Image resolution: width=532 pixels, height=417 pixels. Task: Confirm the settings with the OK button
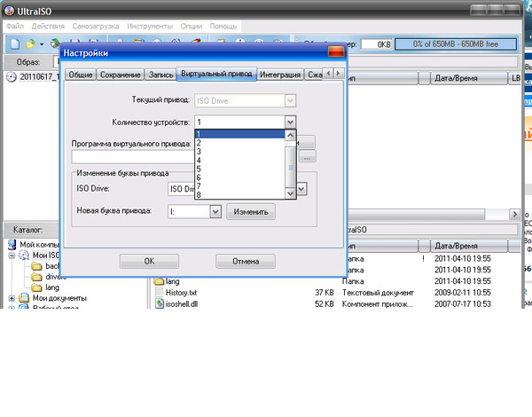tap(149, 261)
